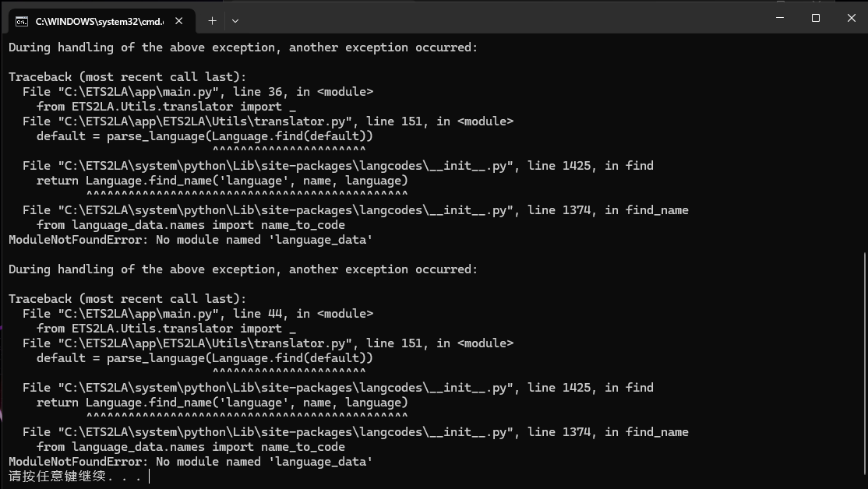This screenshot has width=868, height=489.
Task: Open a new terminal tab
Action: [212, 21]
